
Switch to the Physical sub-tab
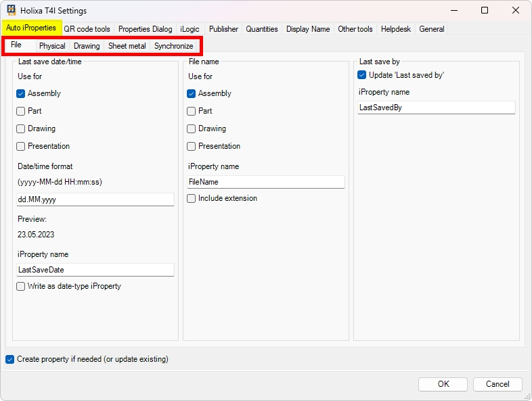click(52, 46)
